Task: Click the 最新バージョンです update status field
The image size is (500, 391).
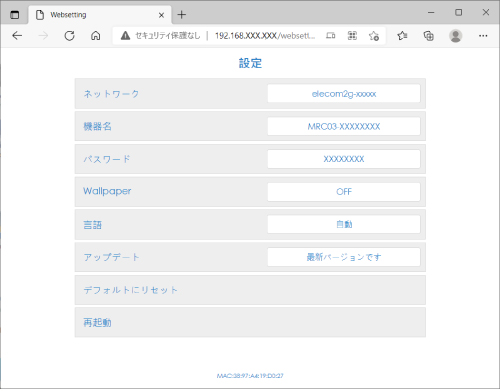Action: pyautogui.click(x=344, y=257)
